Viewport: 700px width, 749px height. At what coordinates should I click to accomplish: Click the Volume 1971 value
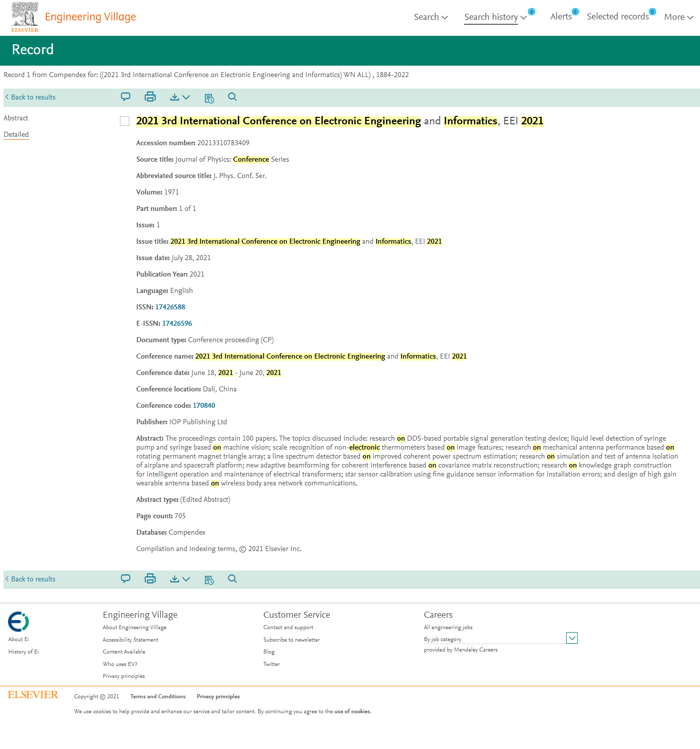pyautogui.click(x=172, y=192)
